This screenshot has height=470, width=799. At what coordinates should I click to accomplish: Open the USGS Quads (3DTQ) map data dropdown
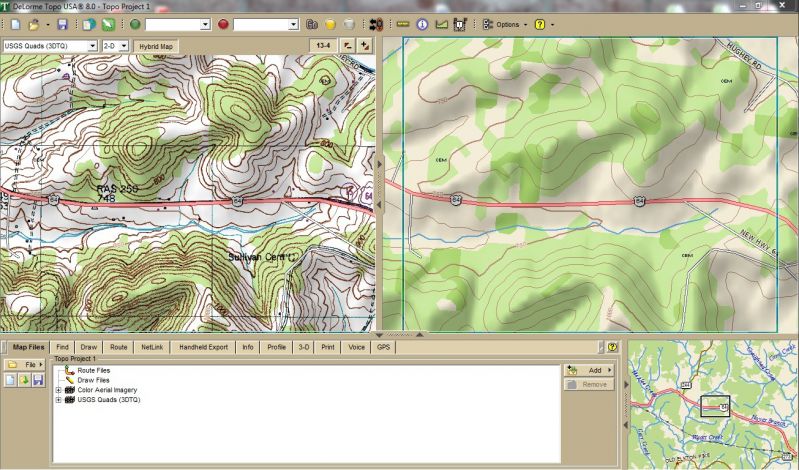point(92,46)
